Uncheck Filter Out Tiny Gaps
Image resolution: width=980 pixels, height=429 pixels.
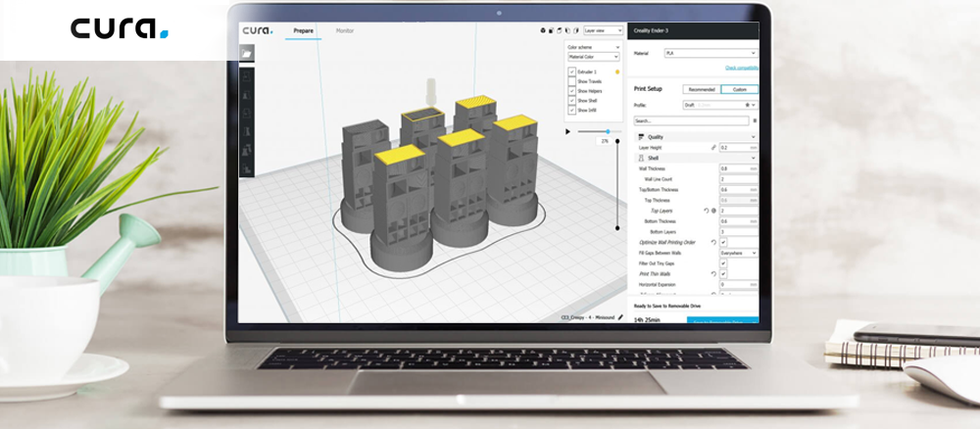coord(723,262)
